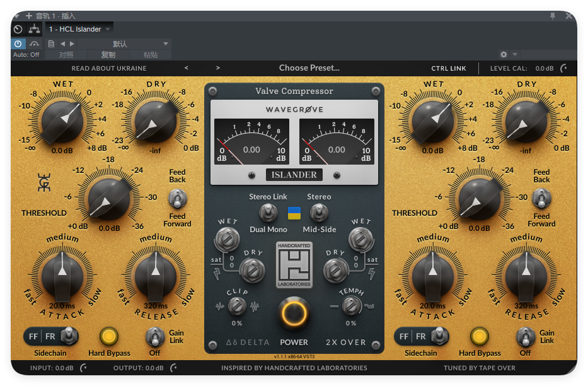Flip the Stereo / Mid-Side switch
This screenshot has height=386, width=588.
tap(319, 213)
